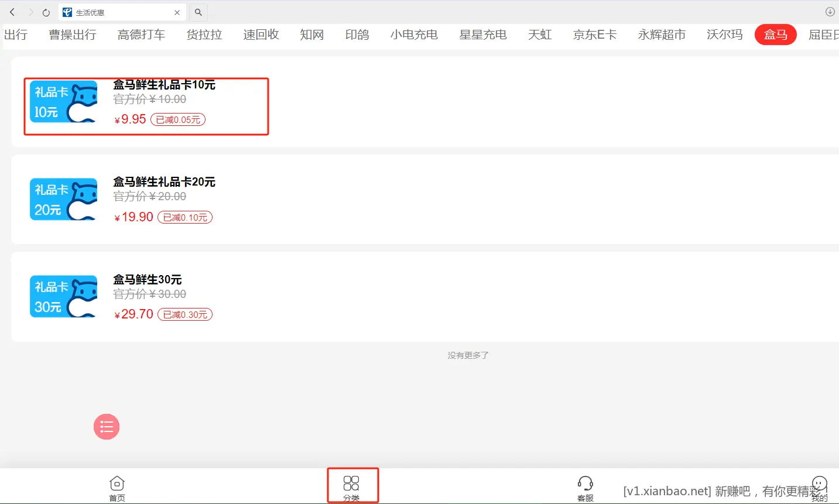Switch to the 高德打车 category tab
This screenshot has width=839, height=504.
pos(141,35)
